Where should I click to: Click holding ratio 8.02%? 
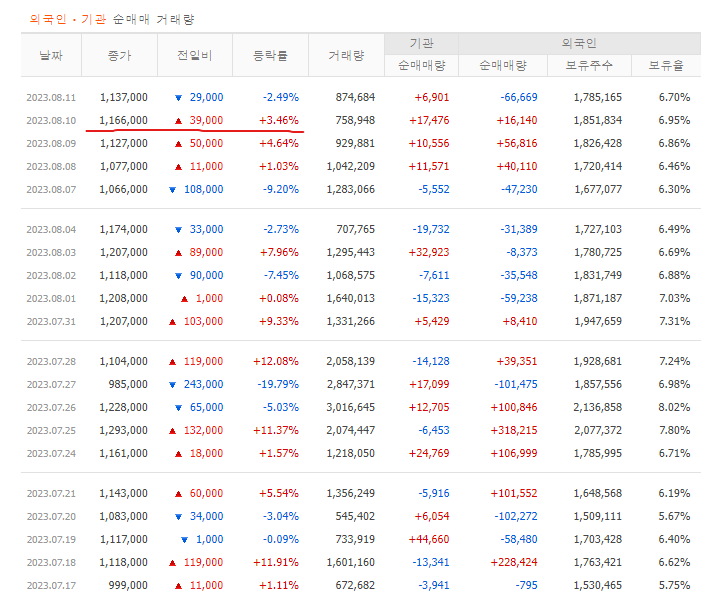point(674,407)
